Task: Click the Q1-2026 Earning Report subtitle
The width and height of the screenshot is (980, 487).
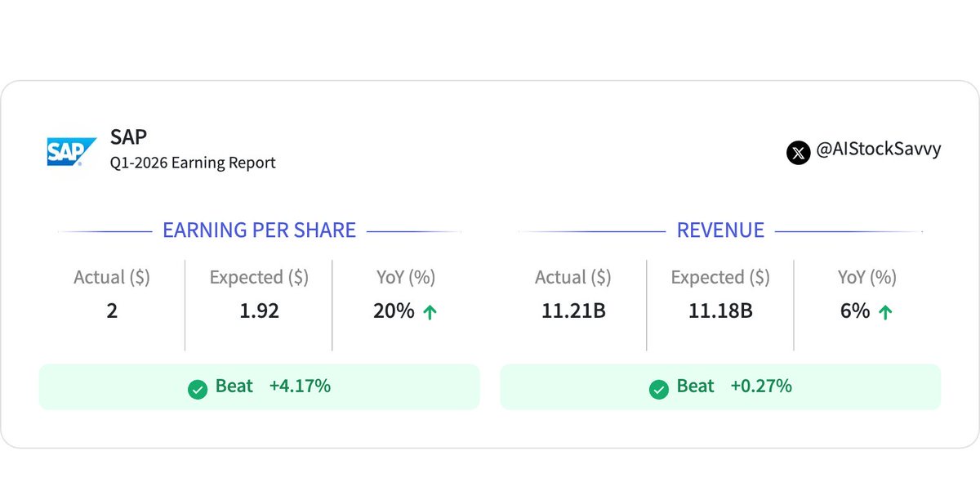Action: point(193,163)
